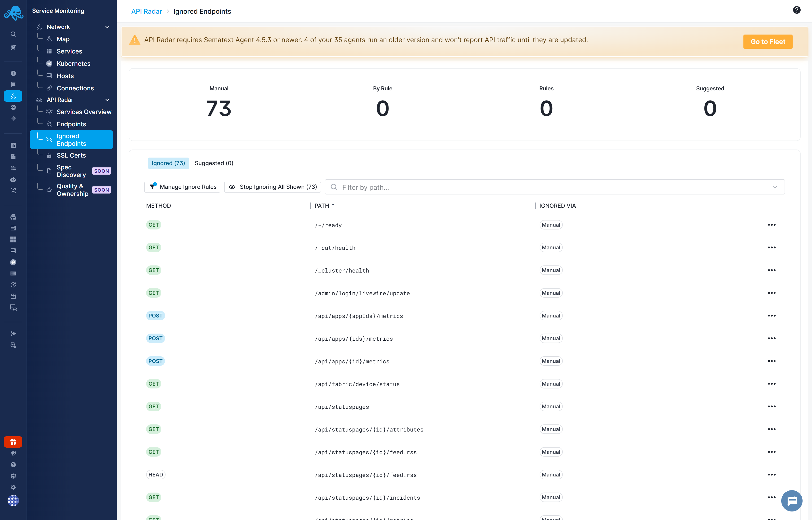Select the Ignored (73) tab

[x=168, y=163]
